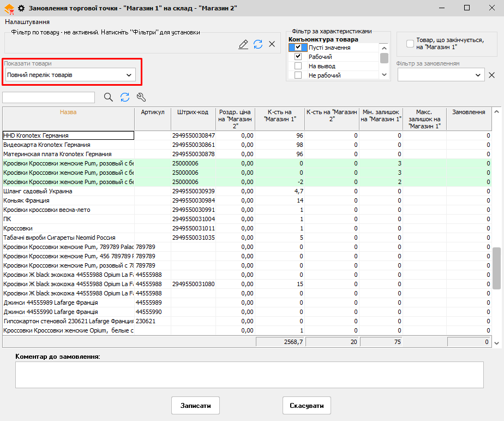Click the pencil icon to edit product filter
Viewport: 504px width, 421px height.
pos(243,44)
